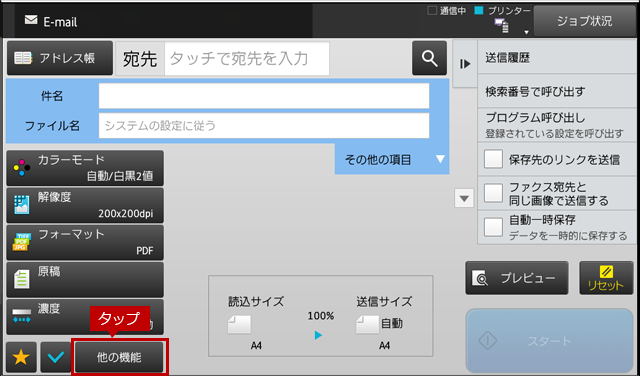This screenshot has height=376, width=640.
Task: Open the format PDF setting
Action: click(x=85, y=243)
